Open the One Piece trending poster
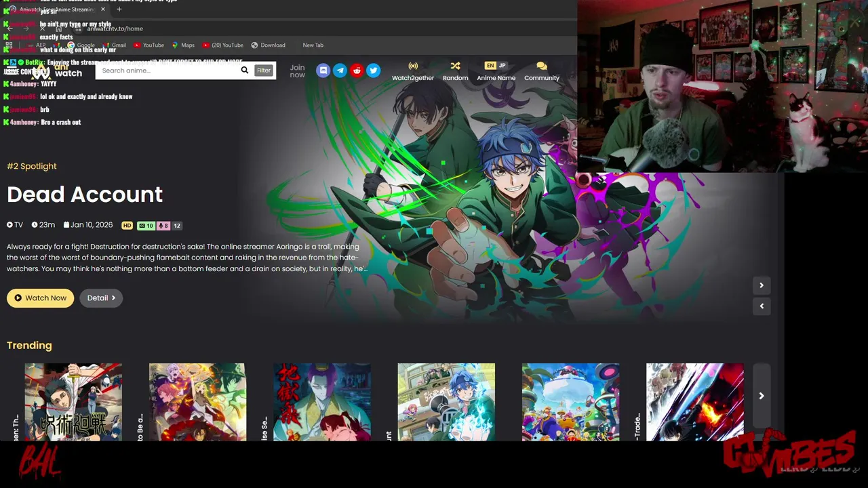The height and width of the screenshot is (488, 868). click(570, 402)
